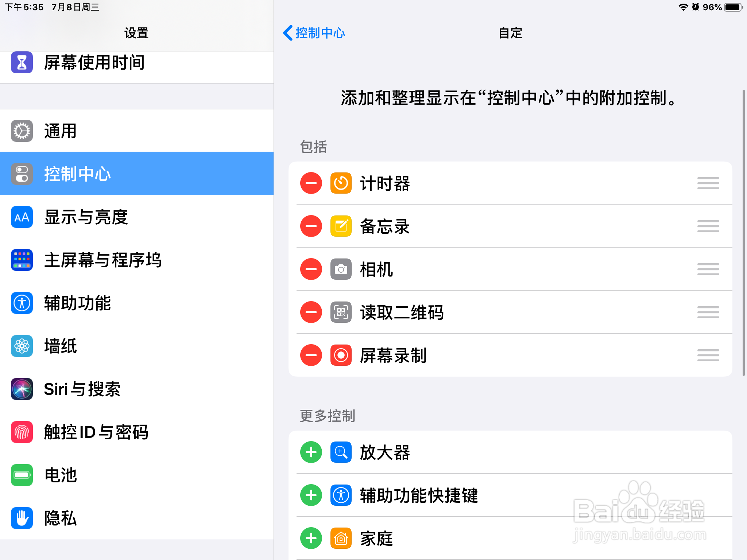Open Touch ID & Passcode via fingerprint icon

coord(22,432)
